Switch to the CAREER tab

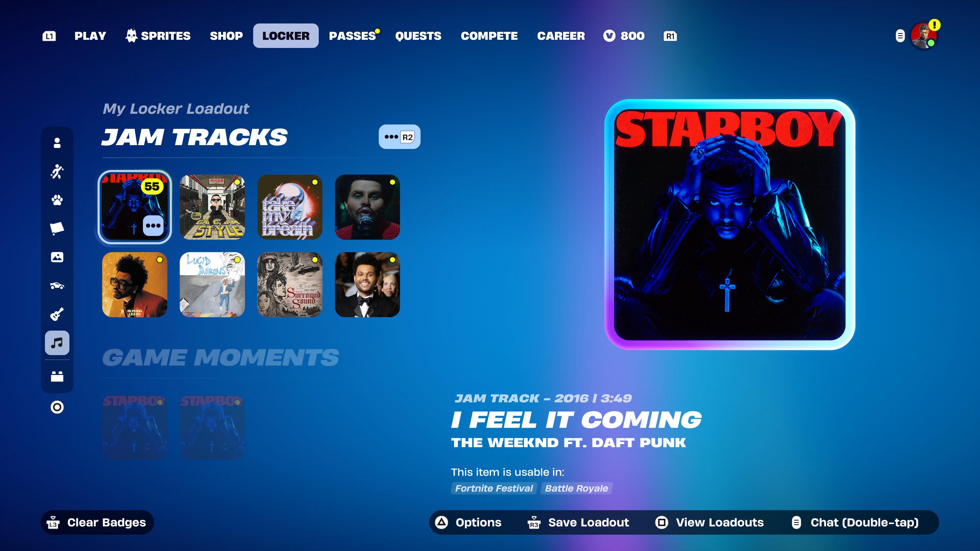(x=561, y=36)
